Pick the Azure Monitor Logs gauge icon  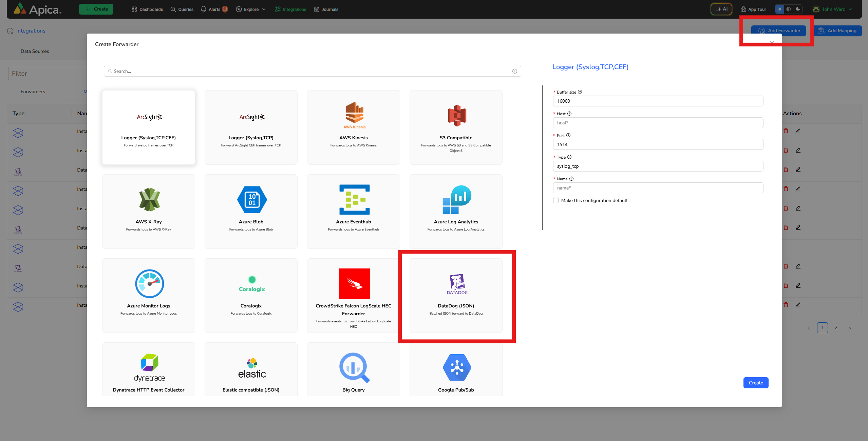tap(149, 284)
